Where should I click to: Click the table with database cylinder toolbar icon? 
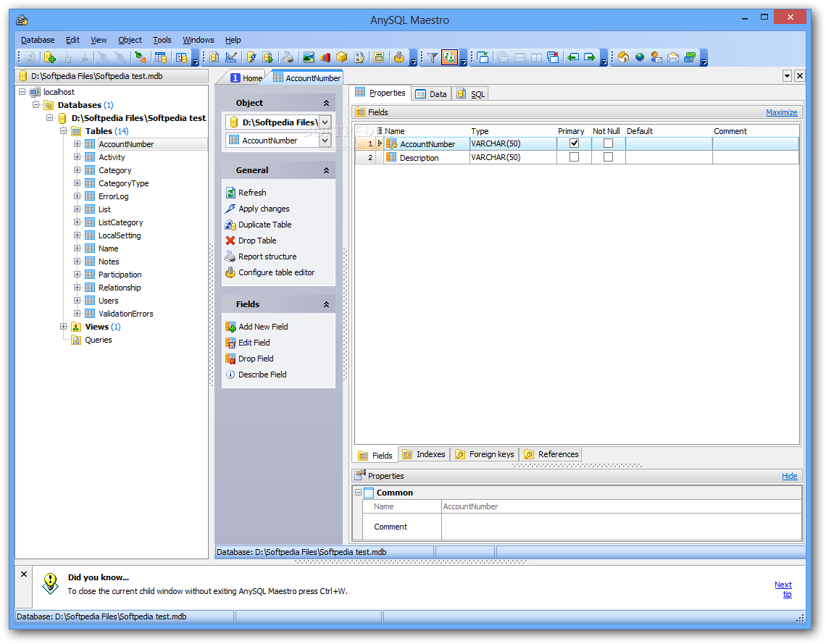(161, 57)
